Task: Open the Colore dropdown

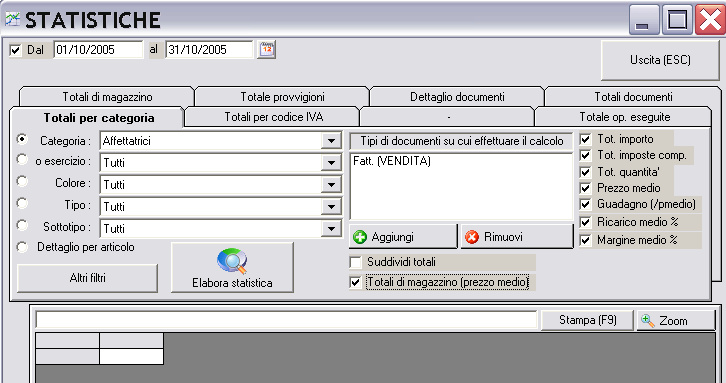Action: pyautogui.click(x=331, y=185)
